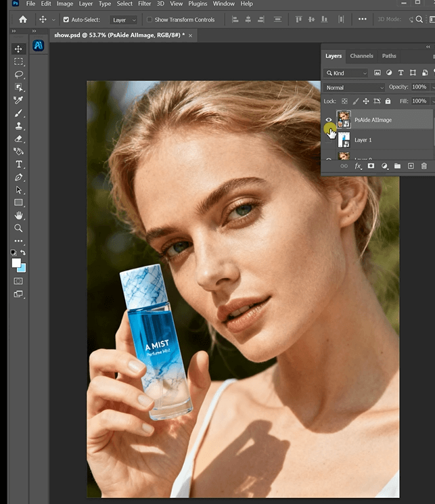Click the Home button in options bar
Image resolution: width=435 pixels, height=504 pixels.
click(23, 20)
